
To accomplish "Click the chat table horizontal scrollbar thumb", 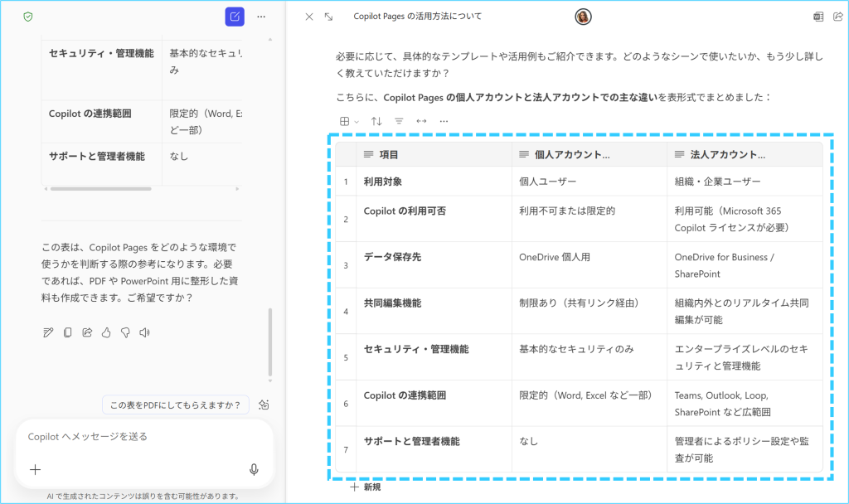I will pos(100,189).
